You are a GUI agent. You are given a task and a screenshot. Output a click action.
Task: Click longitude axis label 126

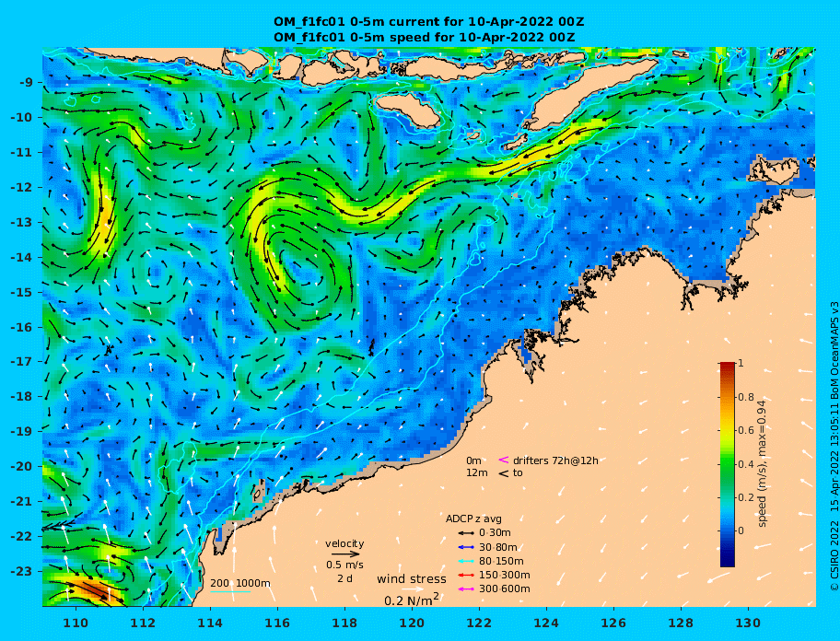[613, 623]
